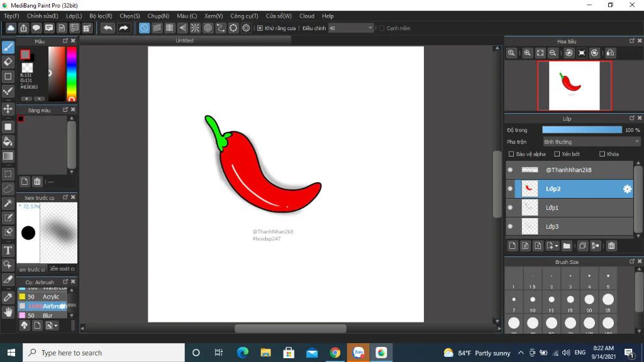This screenshot has height=362, width=644.
Task: Switch to the Untitled document tab
Action: (185, 41)
